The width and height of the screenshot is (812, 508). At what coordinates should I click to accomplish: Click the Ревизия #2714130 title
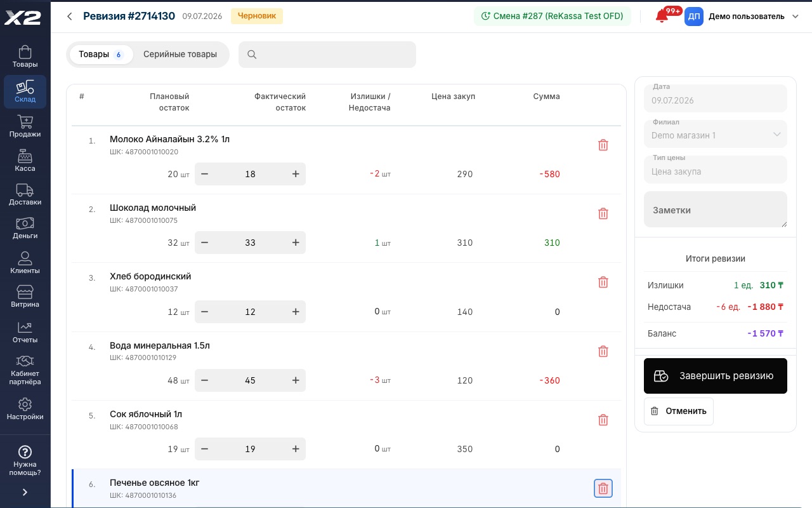[129, 17]
